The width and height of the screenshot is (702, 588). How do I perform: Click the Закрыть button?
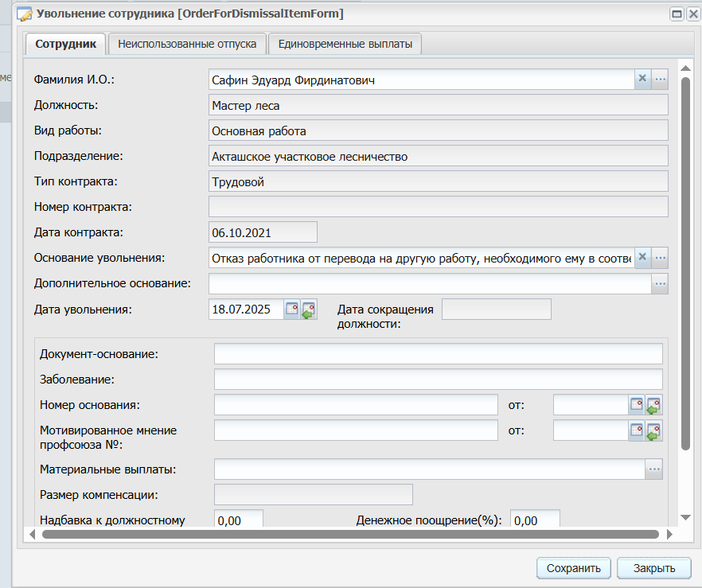pyautogui.click(x=654, y=568)
